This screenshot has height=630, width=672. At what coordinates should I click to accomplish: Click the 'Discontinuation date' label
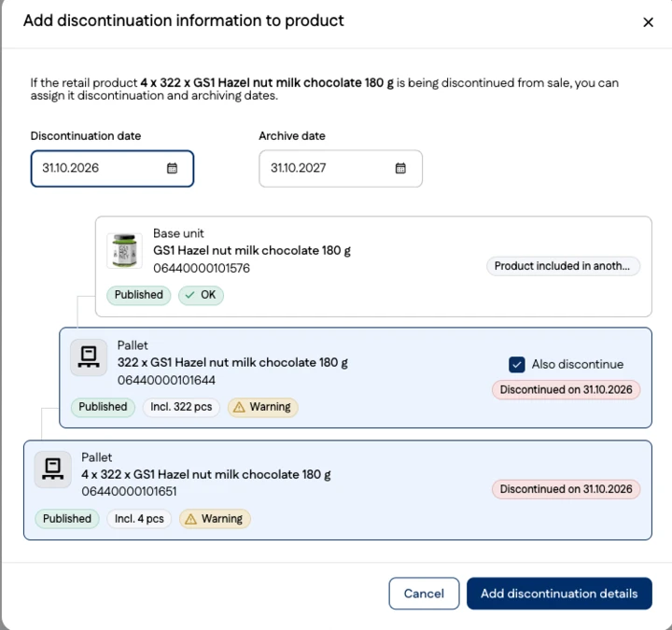coord(86,136)
